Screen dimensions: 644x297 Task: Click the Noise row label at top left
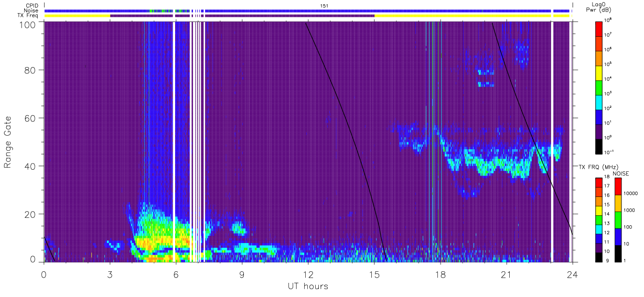31,10
